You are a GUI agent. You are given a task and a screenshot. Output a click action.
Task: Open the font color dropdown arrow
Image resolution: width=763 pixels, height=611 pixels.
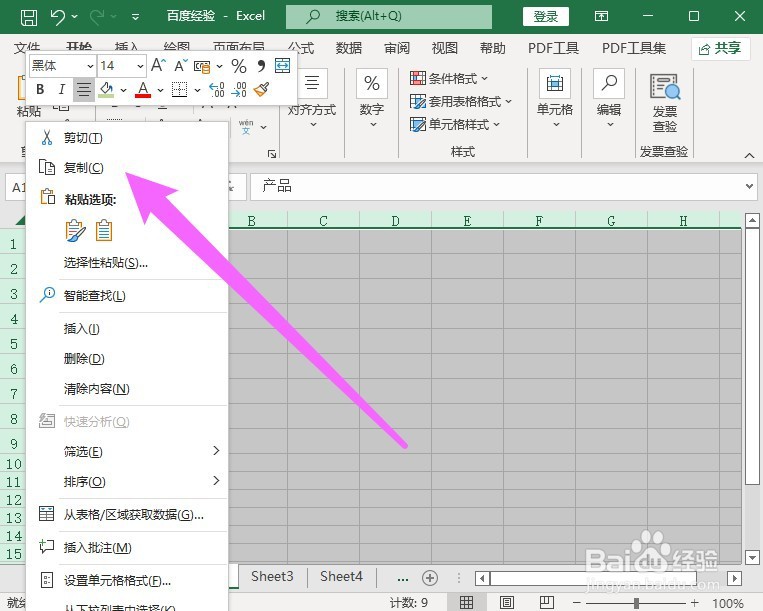coord(160,90)
